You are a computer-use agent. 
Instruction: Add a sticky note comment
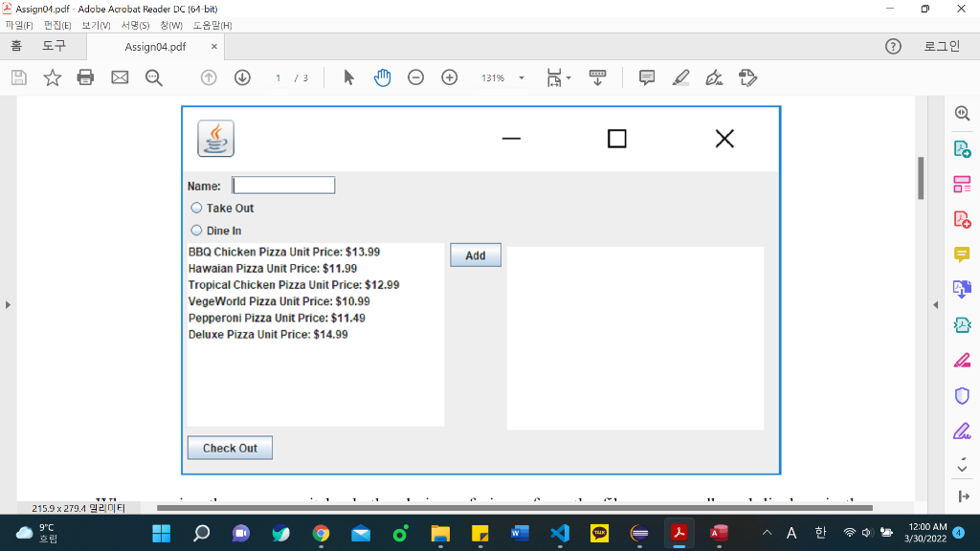coord(647,77)
